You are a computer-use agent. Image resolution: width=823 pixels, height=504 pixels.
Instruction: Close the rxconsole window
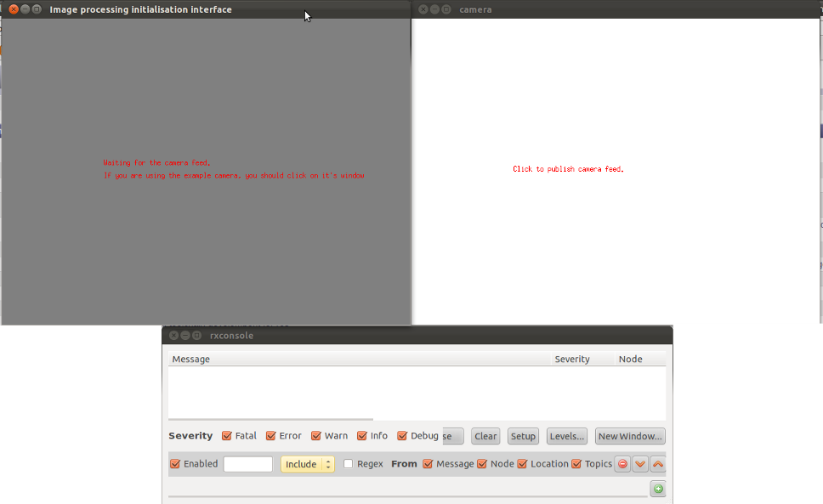[x=173, y=336]
